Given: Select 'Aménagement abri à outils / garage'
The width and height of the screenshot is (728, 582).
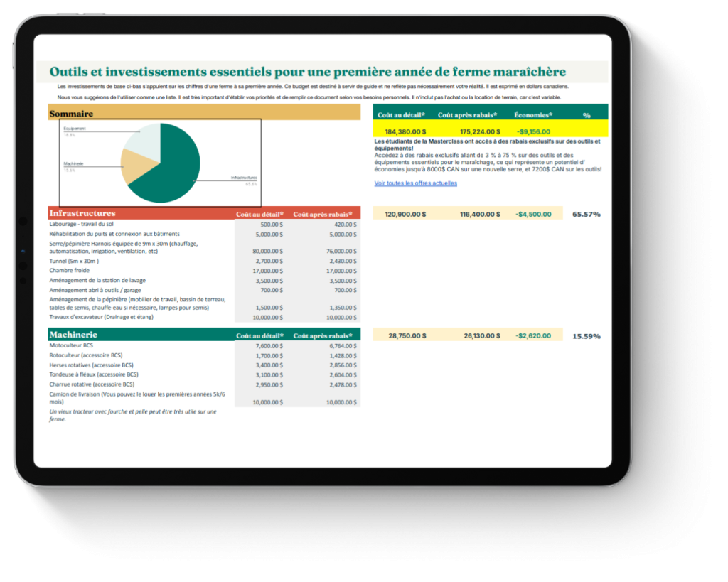Looking at the screenshot, I should (95, 290).
